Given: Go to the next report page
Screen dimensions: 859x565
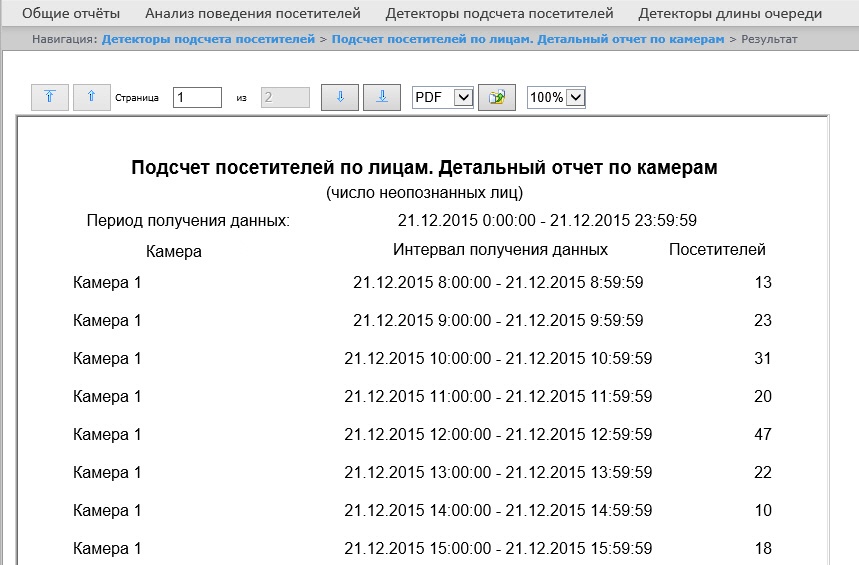Looking at the screenshot, I should point(339,97).
